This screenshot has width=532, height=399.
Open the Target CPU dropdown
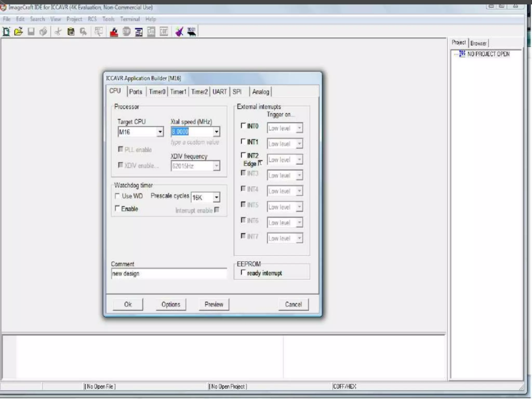tap(160, 132)
